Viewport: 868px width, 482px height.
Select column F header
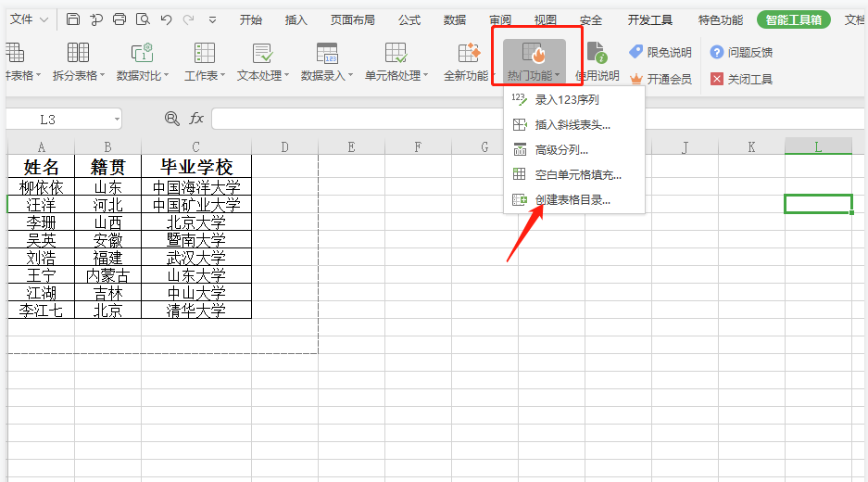point(418,146)
